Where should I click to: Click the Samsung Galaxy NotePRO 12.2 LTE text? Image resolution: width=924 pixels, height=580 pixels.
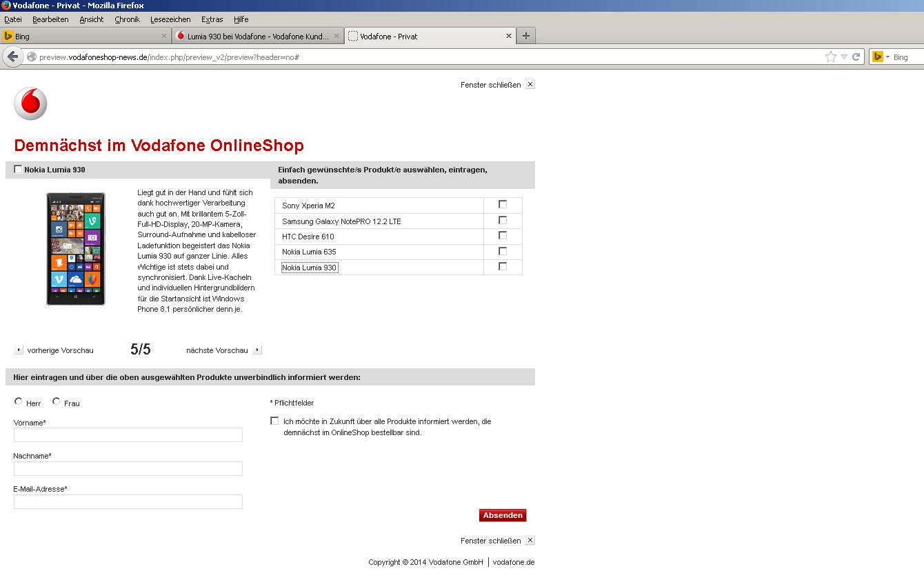pos(341,221)
